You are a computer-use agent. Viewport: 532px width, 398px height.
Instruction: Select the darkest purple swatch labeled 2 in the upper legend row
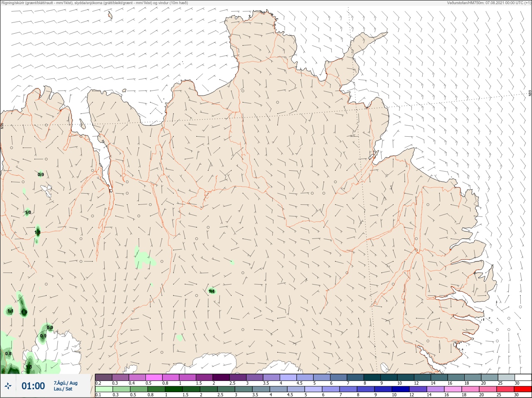221,377
